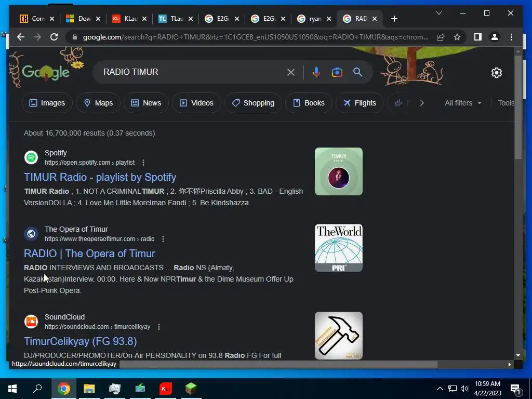Open the clock and date flyout
Viewport: 532px width, 399px height.
point(487,389)
